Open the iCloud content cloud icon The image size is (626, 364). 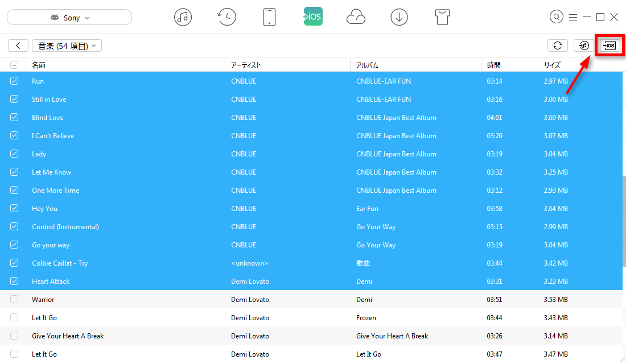(356, 17)
